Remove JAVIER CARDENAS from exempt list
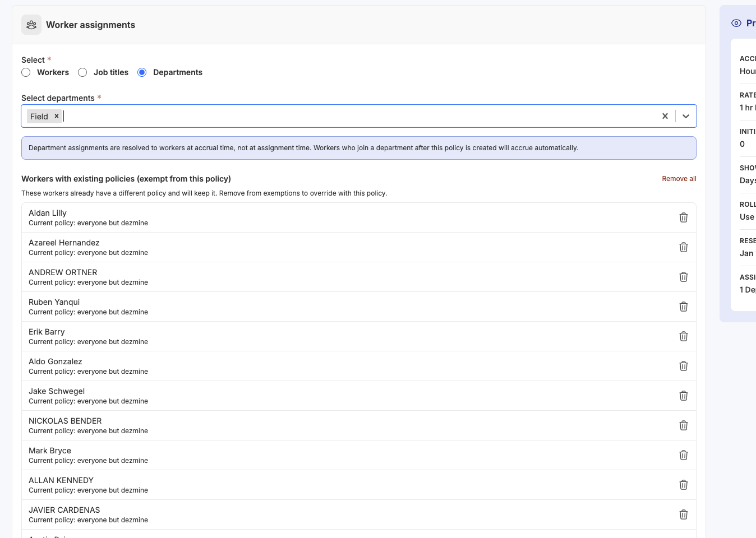Screen dimensions: 756x538 coord(683,514)
